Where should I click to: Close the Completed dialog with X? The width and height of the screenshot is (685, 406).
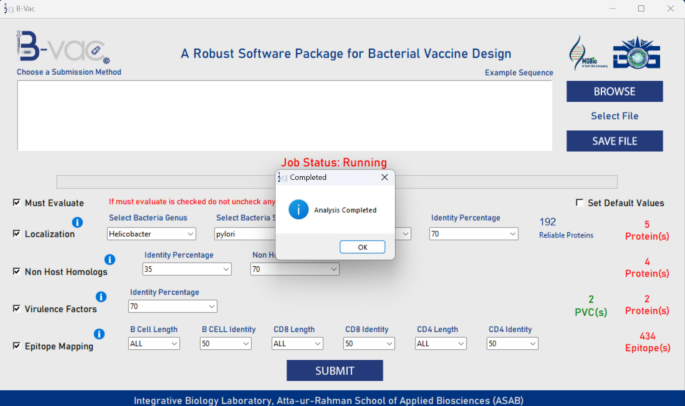[x=384, y=177]
